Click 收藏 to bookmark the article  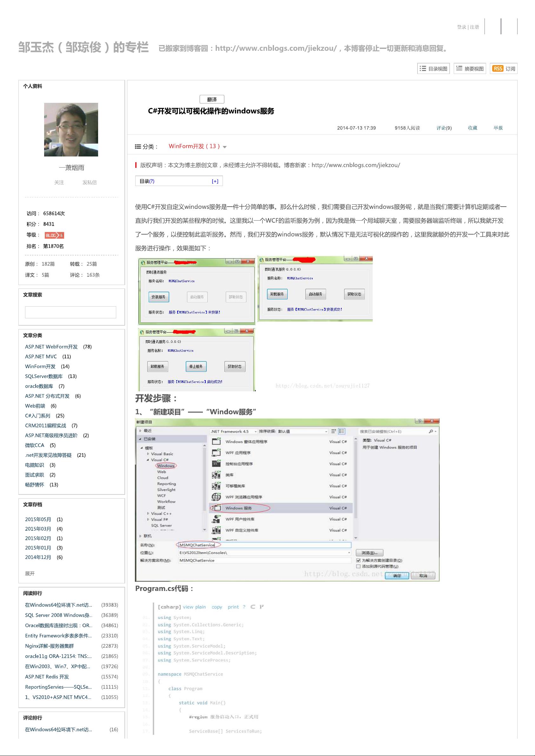472,128
